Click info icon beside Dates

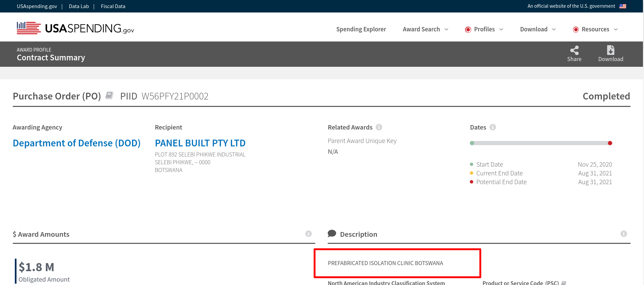[x=493, y=127]
